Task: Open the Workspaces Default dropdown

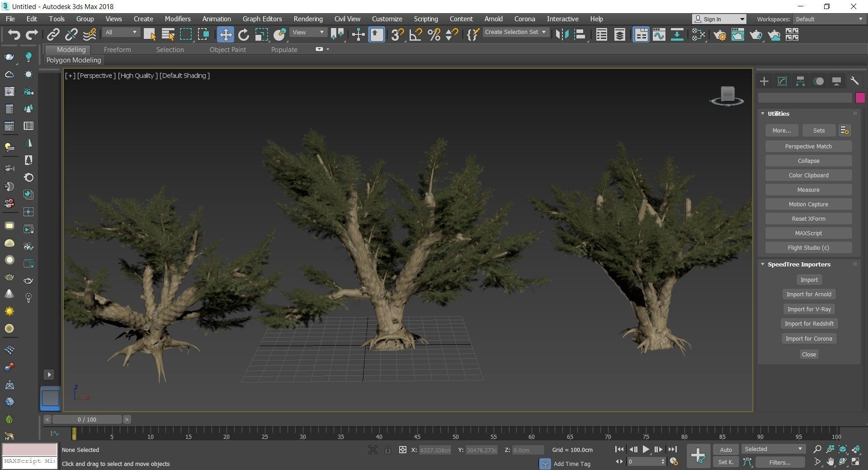Action: pos(829,19)
